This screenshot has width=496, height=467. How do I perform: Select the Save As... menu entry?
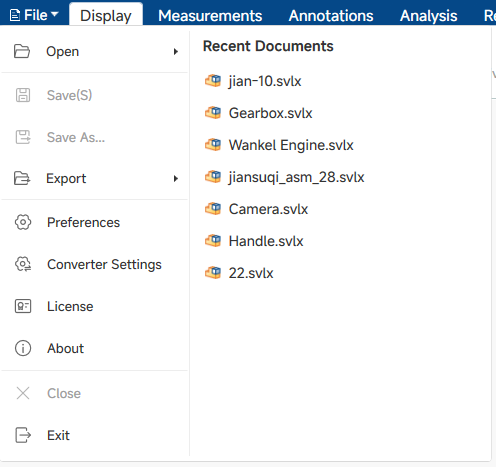(95, 137)
